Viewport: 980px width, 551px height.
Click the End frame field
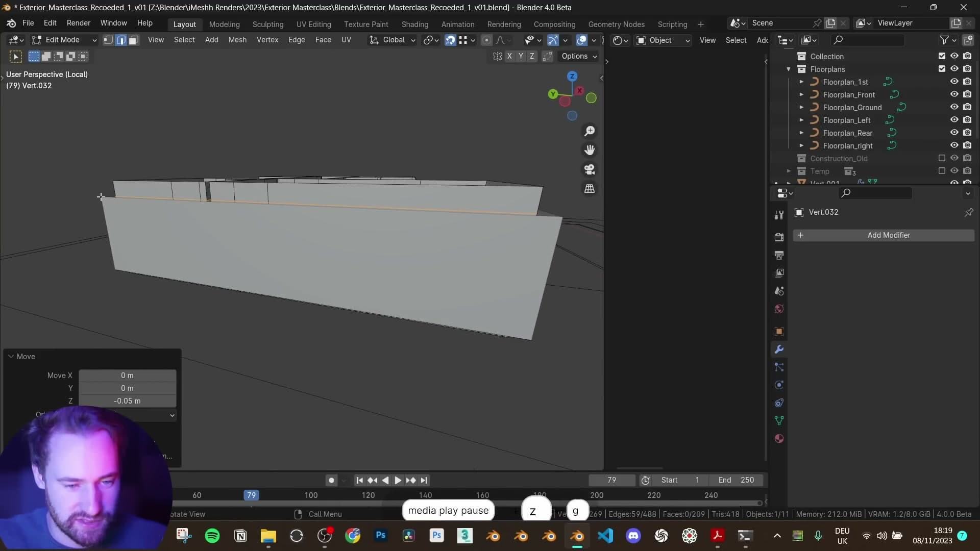click(737, 481)
